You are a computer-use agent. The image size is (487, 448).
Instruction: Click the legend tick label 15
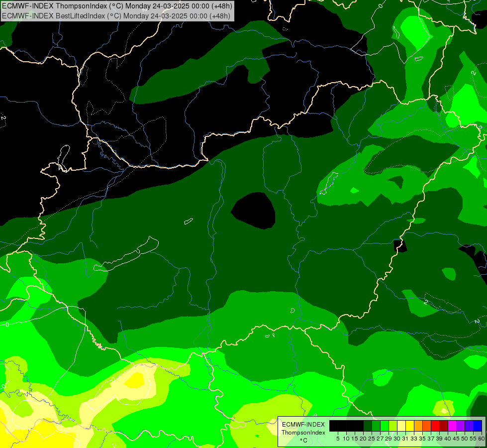[355, 439]
